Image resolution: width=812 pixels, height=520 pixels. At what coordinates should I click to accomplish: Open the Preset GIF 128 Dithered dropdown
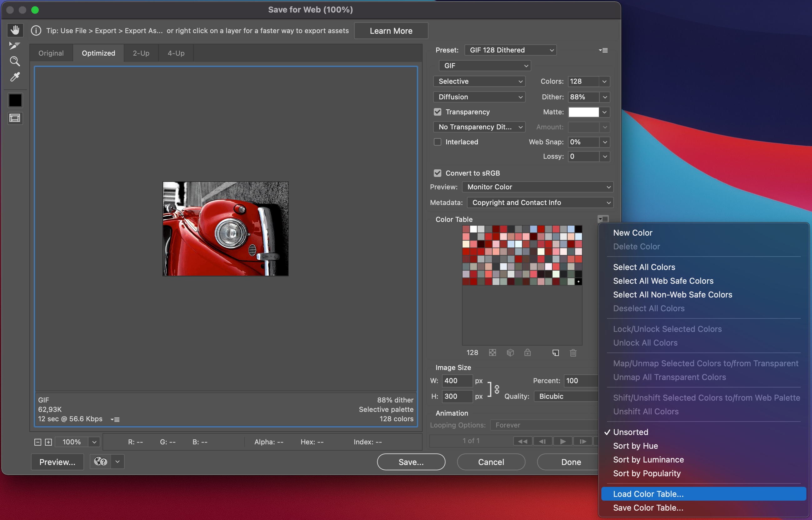(510, 50)
